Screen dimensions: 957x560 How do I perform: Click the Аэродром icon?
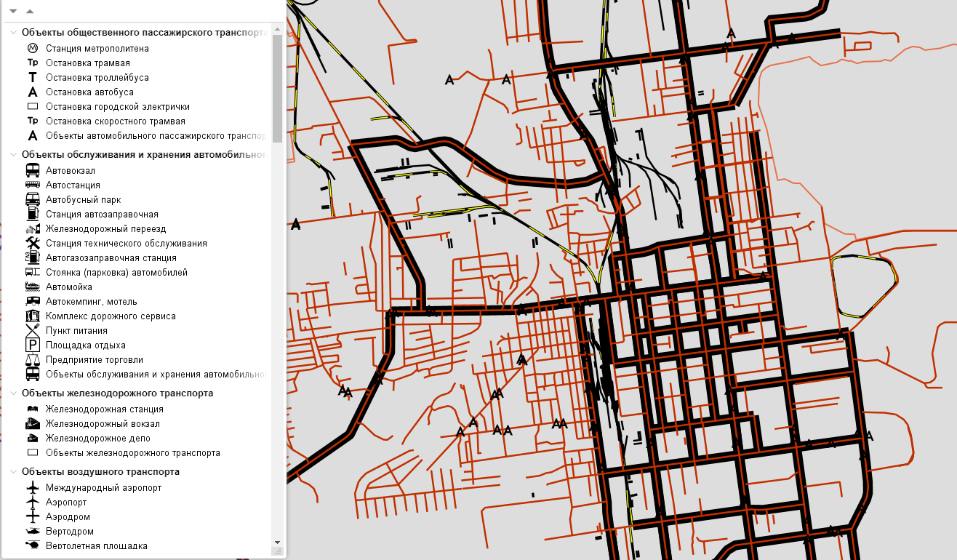coord(33,516)
